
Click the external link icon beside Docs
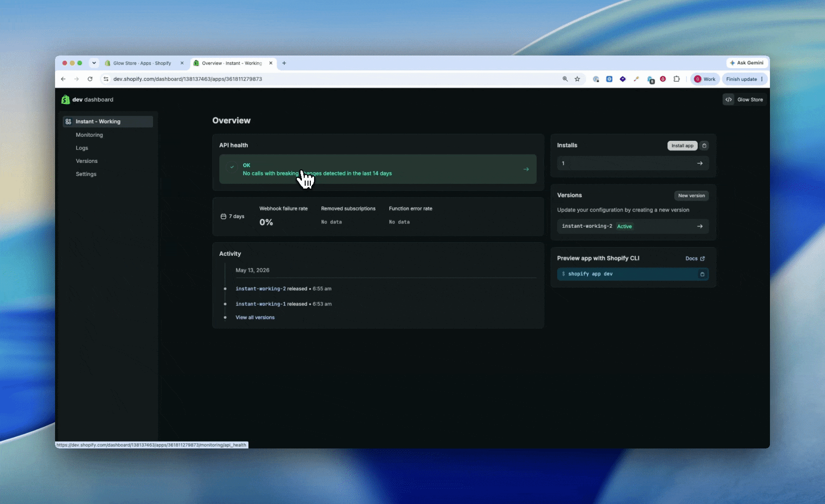point(702,259)
